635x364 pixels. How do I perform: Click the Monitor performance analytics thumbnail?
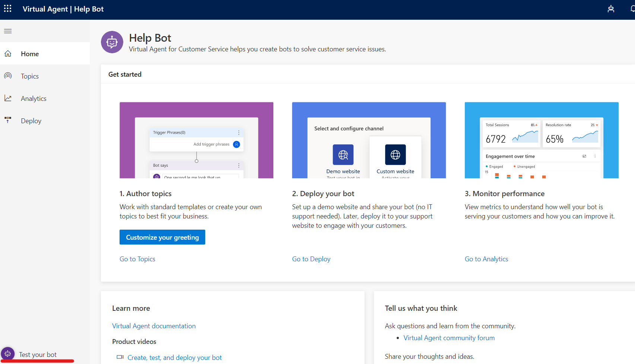[542, 140]
